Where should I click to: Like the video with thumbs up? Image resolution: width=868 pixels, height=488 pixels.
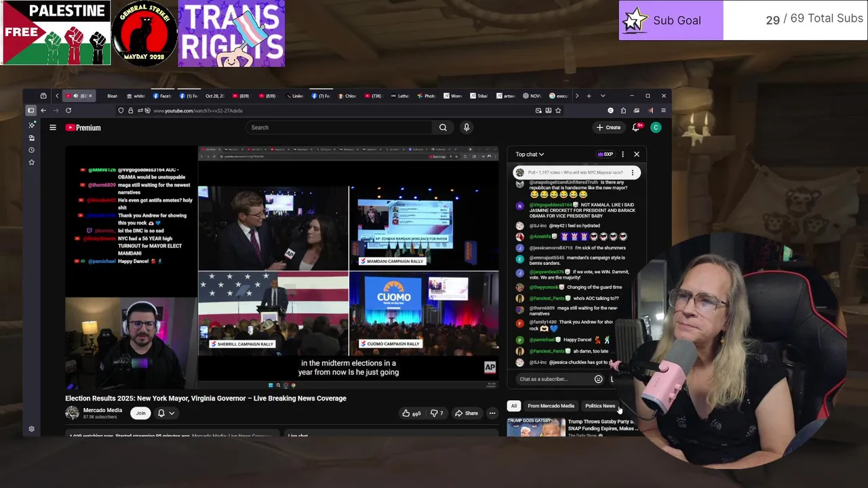(412, 413)
